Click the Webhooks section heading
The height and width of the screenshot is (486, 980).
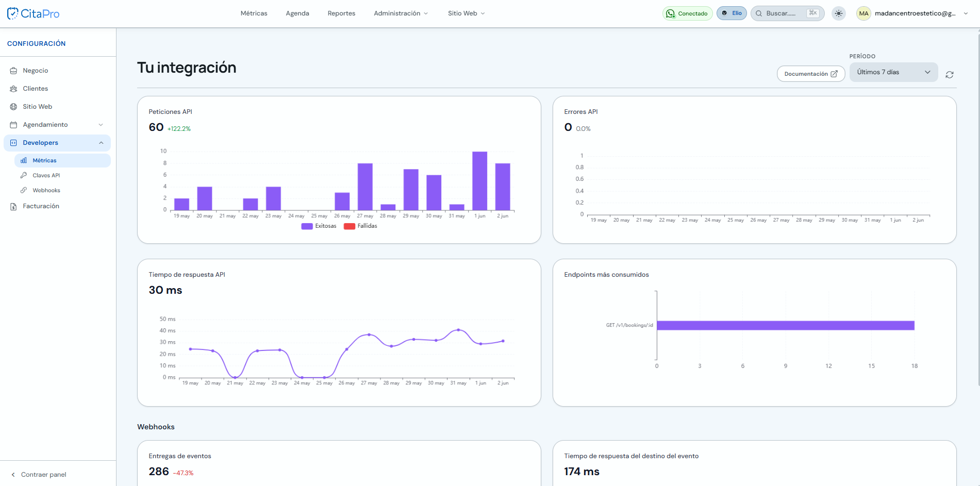pos(156,427)
